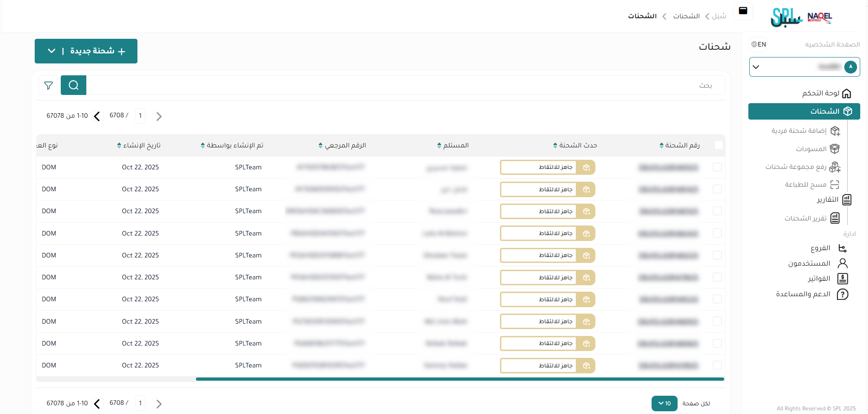Open the filter funnel icon
868x414 pixels.
click(48, 85)
